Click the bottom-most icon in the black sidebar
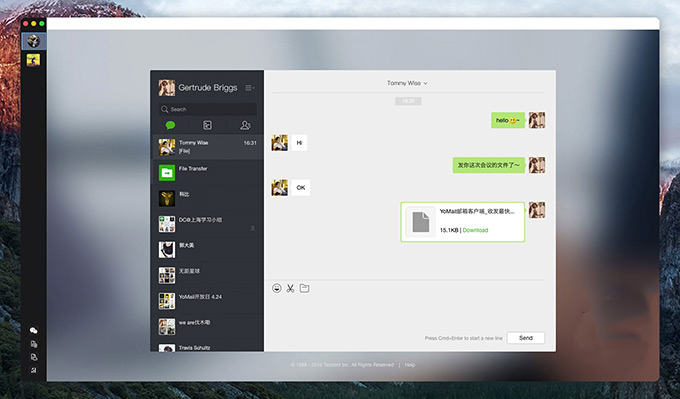 33,370
